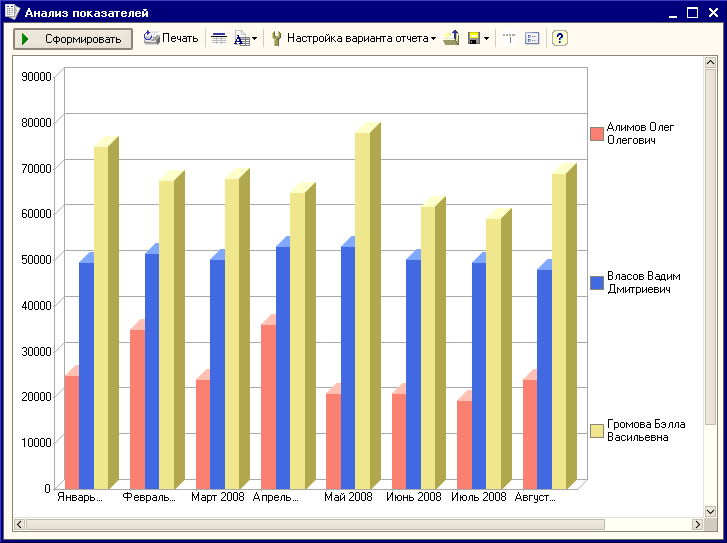Viewport: 727px width, 543px height.
Task: Click the Алимов Олег Олегович red legend swatch
Action: coord(597,134)
